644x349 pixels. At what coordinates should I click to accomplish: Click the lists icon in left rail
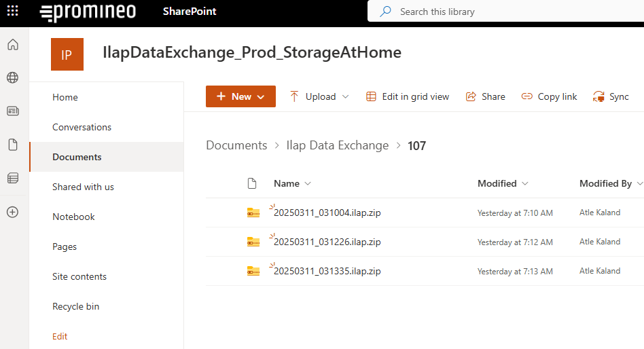[12, 178]
